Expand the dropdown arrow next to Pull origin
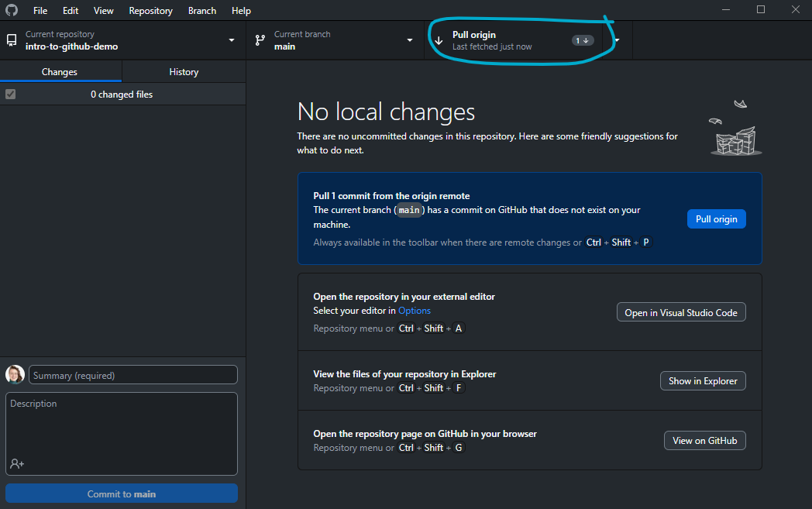This screenshot has height=509, width=812. pos(617,40)
